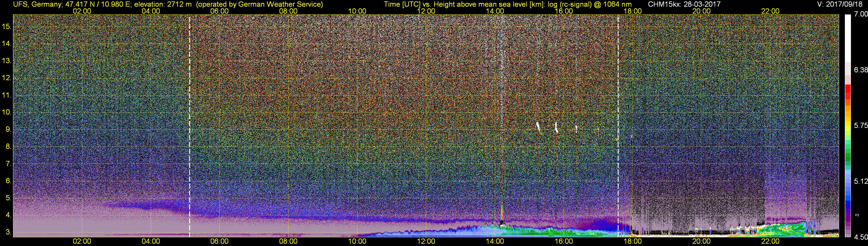Image resolution: width=868 pixels, height=246 pixels.
Task: Click the dashed white line before 18:00
Action: tap(618, 126)
